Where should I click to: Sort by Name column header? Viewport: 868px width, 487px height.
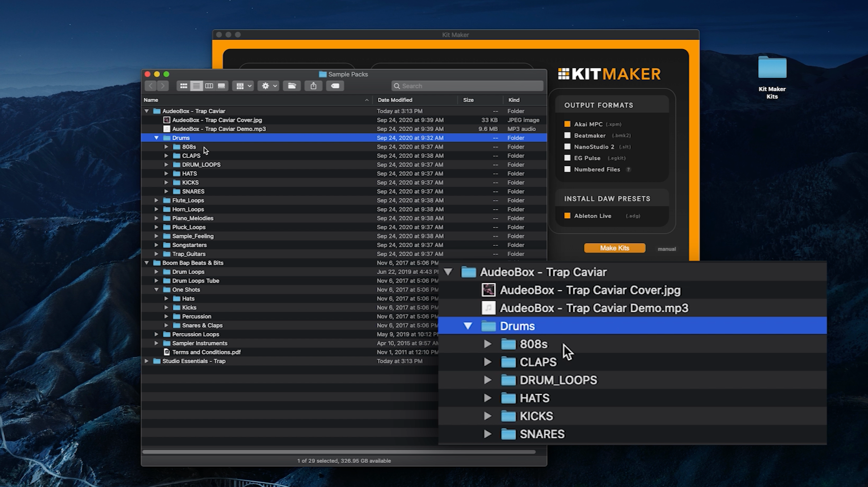(x=256, y=100)
